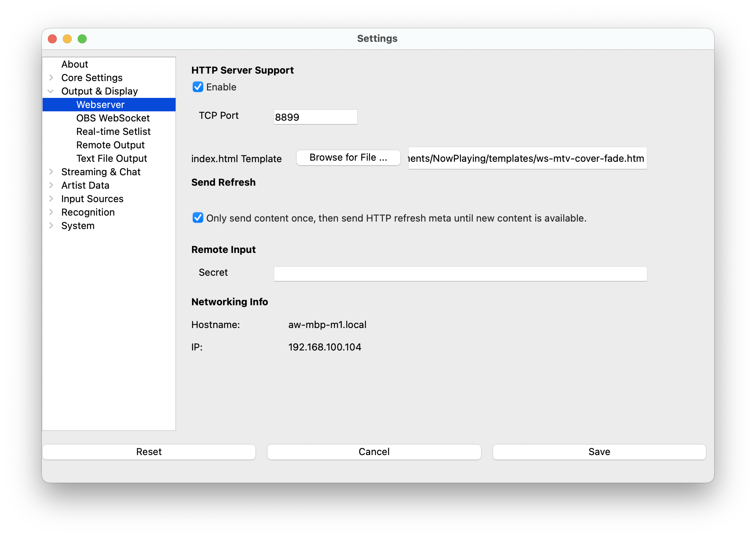
Task: Toggle the 'Only send content once' checkbox
Action: tap(198, 218)
